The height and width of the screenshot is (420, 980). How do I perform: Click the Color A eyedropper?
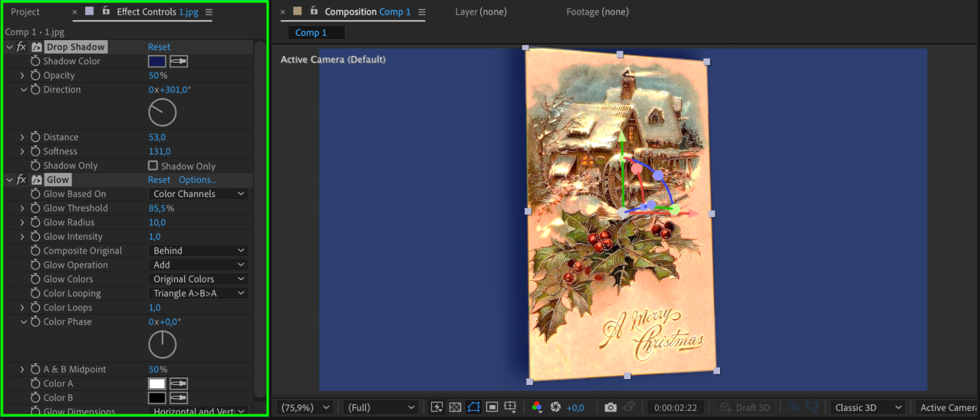(x=178, y=384)
